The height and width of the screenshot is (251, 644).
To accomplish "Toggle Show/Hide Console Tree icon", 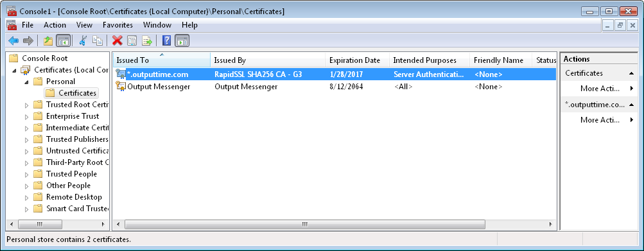I will 63,40.
